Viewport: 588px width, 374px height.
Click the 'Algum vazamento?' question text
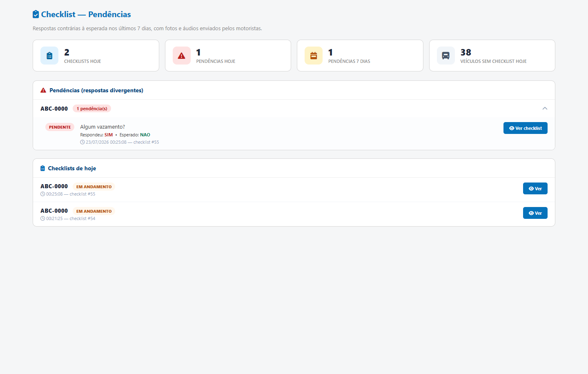(102, 127)
